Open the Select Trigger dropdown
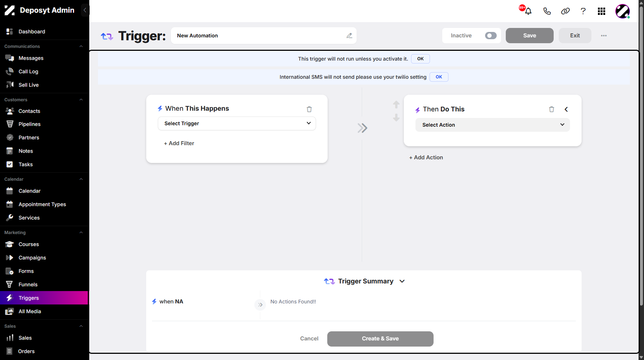 click(237, 123)
